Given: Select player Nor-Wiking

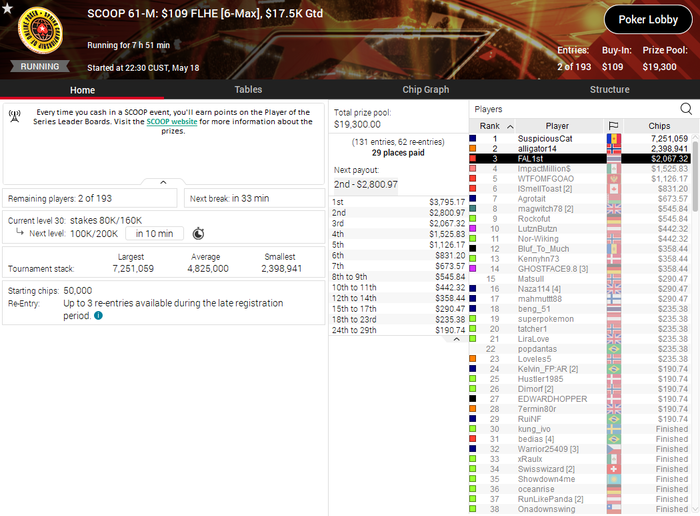Looking at the screenshot, I should pyautogui.click(x=579, y=239).
